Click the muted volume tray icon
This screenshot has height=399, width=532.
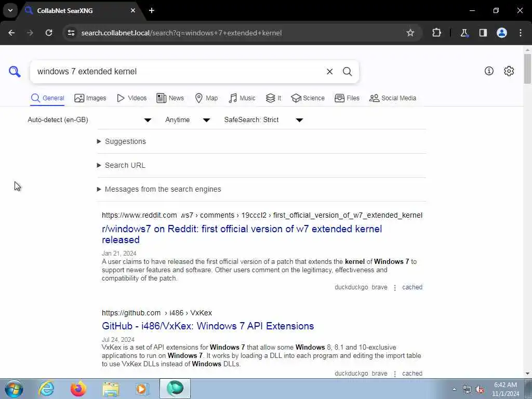coord(480,390)
